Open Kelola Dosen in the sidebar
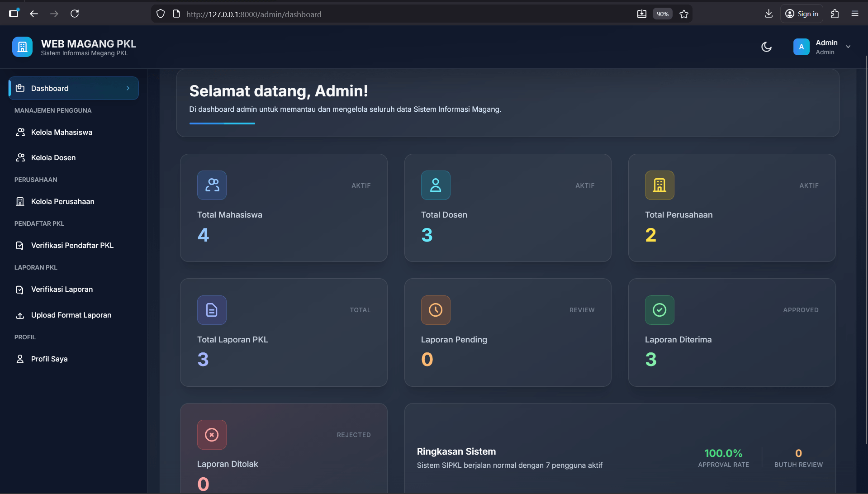 tap(74, 157)
